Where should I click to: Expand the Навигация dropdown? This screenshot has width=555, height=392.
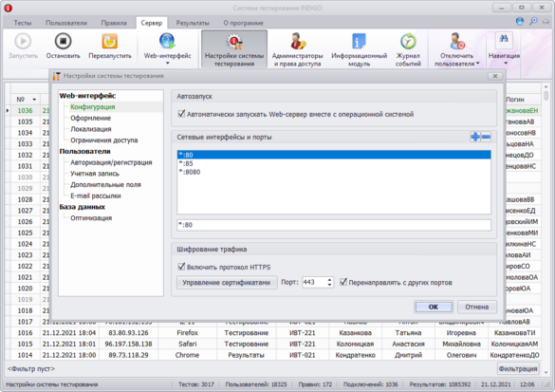pyautogui.click(x=506, y=64)
